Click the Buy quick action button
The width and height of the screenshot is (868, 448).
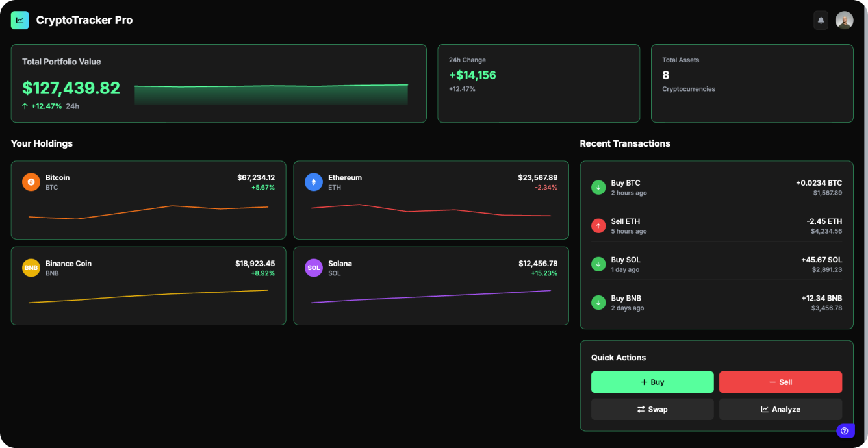[652, 382]
